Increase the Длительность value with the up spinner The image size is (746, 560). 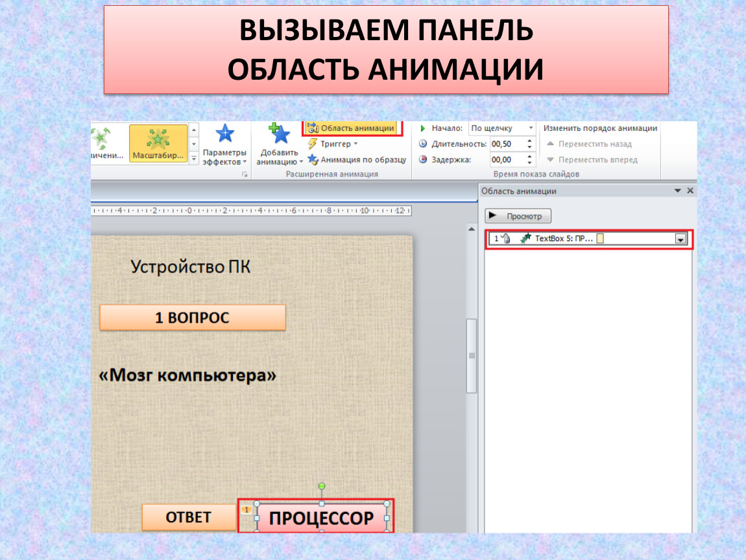tap(529, 141)
